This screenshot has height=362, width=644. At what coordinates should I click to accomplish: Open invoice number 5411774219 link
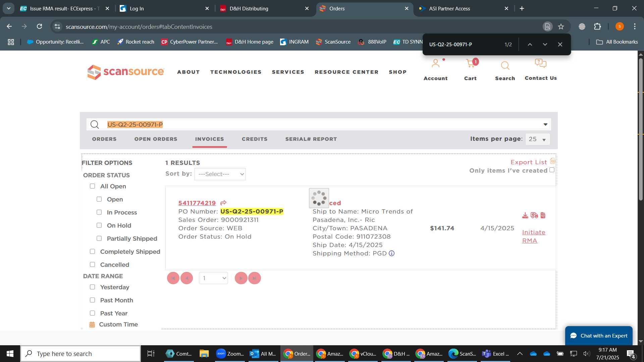click(x=197, y=203)
